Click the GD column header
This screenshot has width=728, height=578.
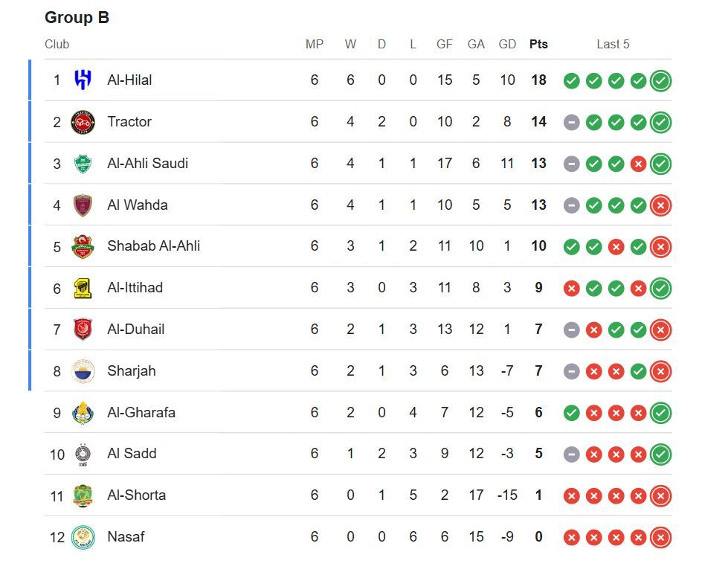click(x=507, y=45)
